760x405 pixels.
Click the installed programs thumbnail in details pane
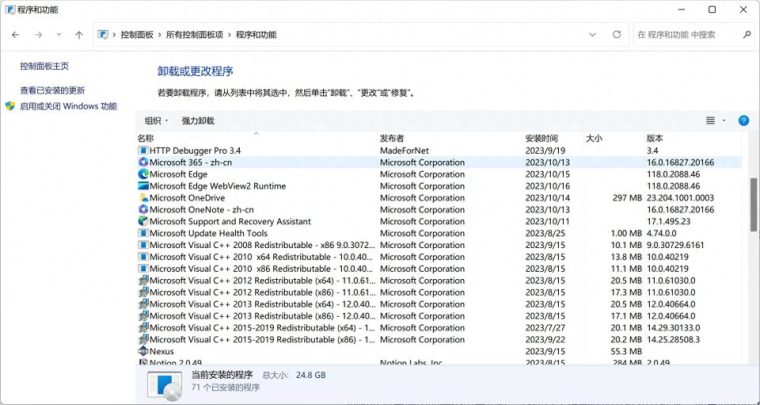(x=165, y=386)
